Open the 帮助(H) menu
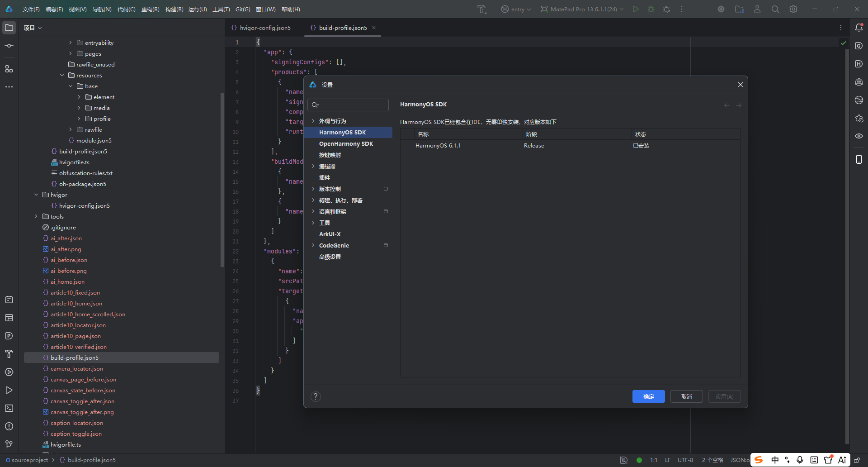The width and height of the screenshot is (868, 467). click(291, 9)
